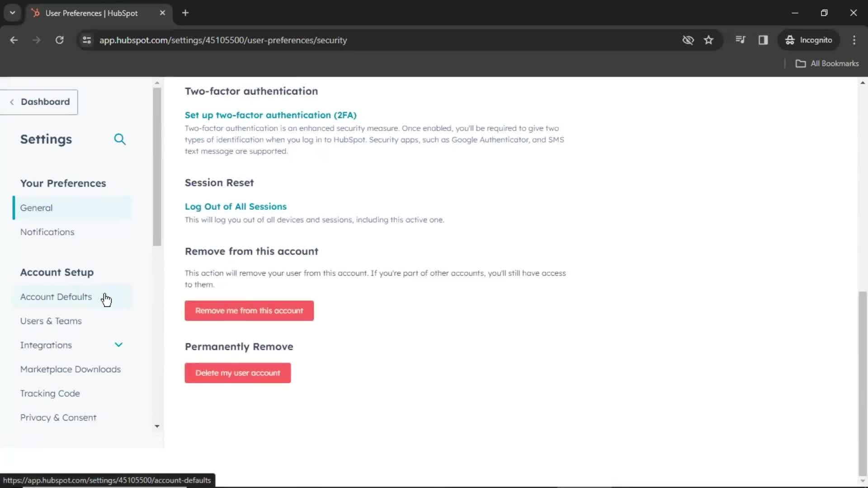
Task: Select Users & Teams option
Action: [51, 321]
